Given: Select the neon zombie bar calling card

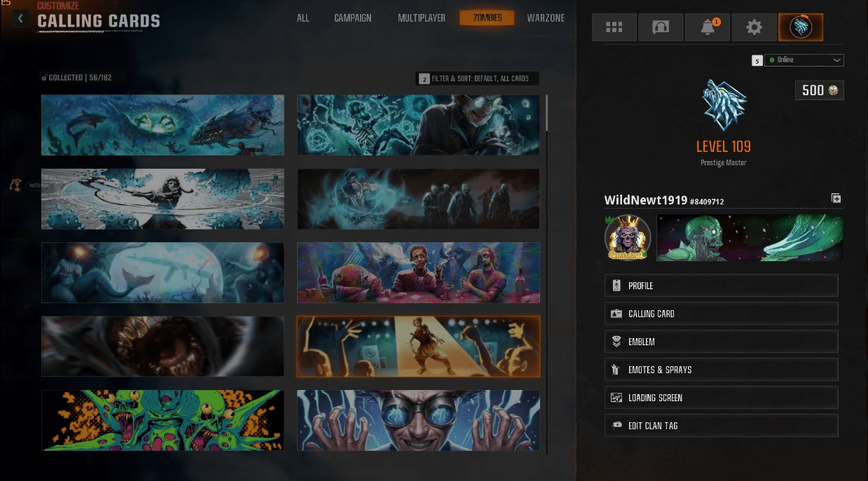Looking at the screenshot, I should click(418, 273).
